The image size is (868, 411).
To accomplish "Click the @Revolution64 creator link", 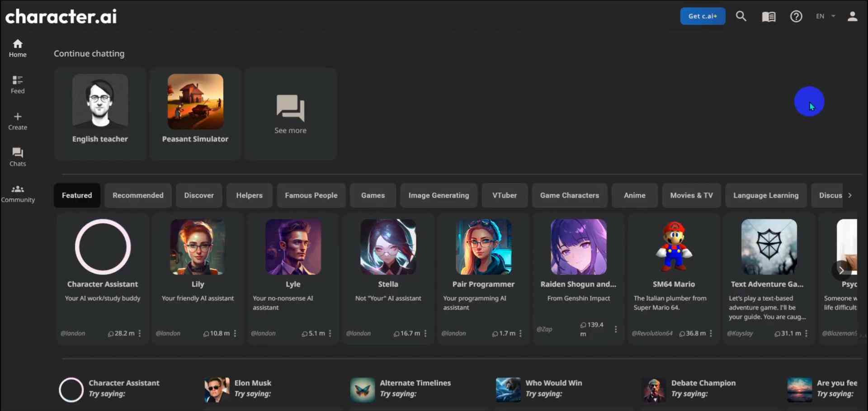I will tap(652, 333).
